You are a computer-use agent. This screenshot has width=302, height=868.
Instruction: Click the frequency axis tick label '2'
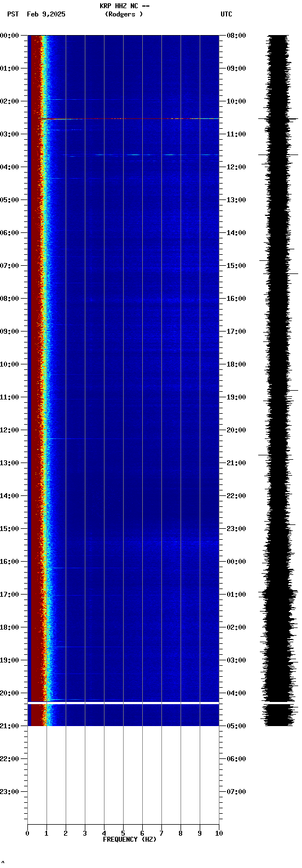[66, 833]
